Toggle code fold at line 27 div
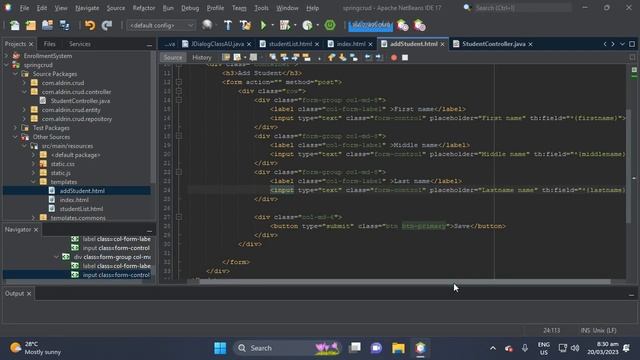Viewport: 640px width, 360px height. [x=179, y=217]
